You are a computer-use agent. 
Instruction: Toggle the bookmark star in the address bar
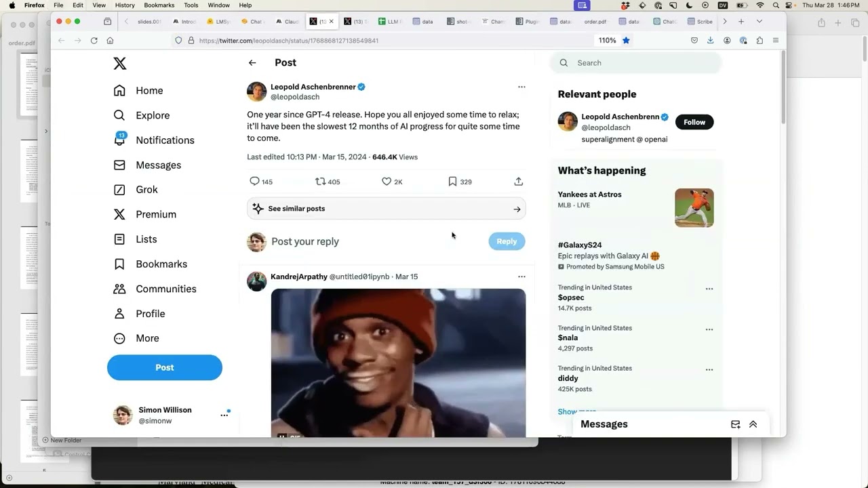[x=626, y=40]
